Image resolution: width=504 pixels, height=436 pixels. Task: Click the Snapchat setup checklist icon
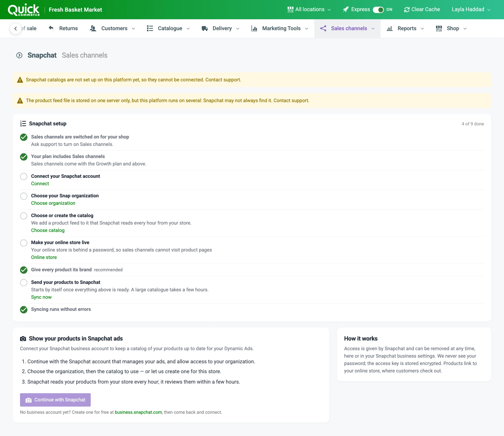23,124
